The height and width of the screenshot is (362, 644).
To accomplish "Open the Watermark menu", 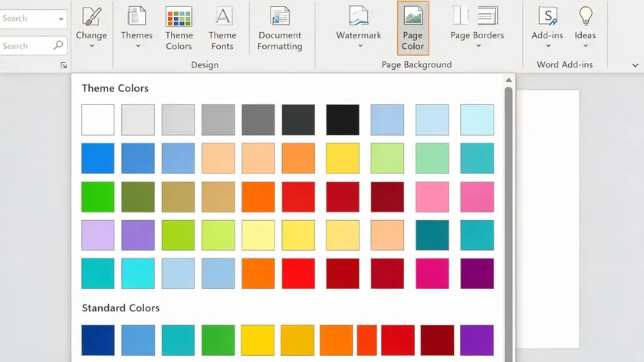I will click(359, 28).
